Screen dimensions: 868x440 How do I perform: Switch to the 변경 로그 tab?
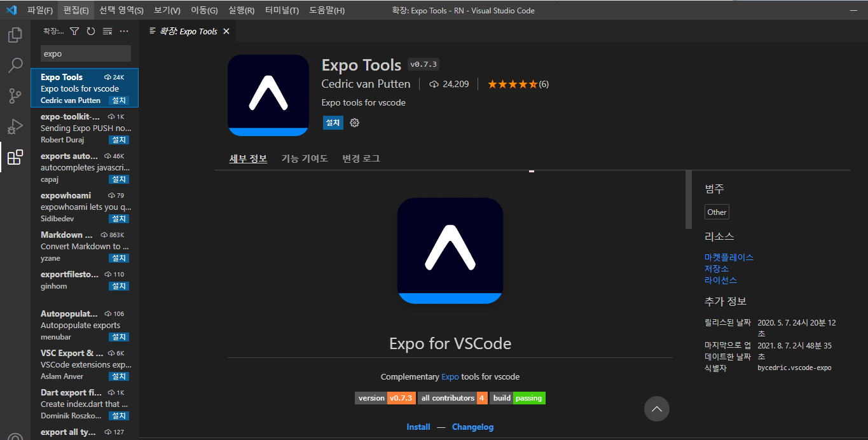pyautogui.click(x=361, y=158)
